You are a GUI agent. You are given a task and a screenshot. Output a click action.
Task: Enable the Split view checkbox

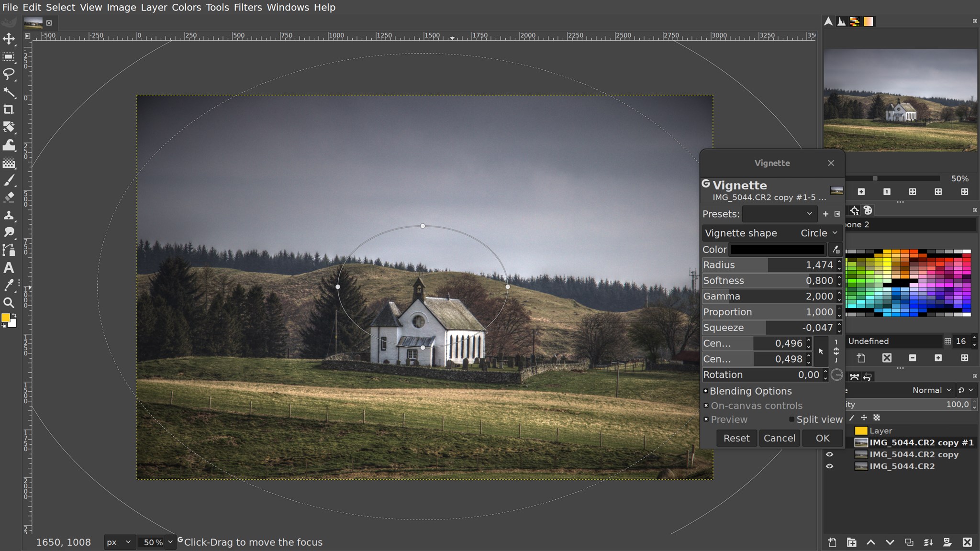tap(791, 419)
